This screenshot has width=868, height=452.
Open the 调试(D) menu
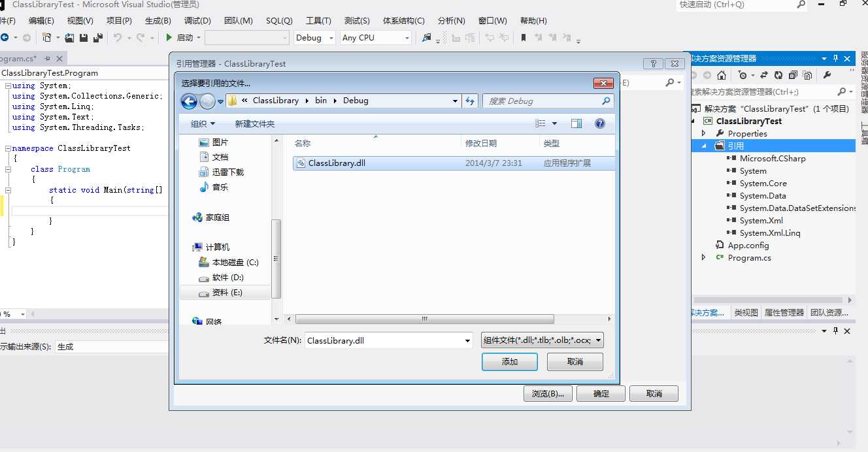point(197,20)
